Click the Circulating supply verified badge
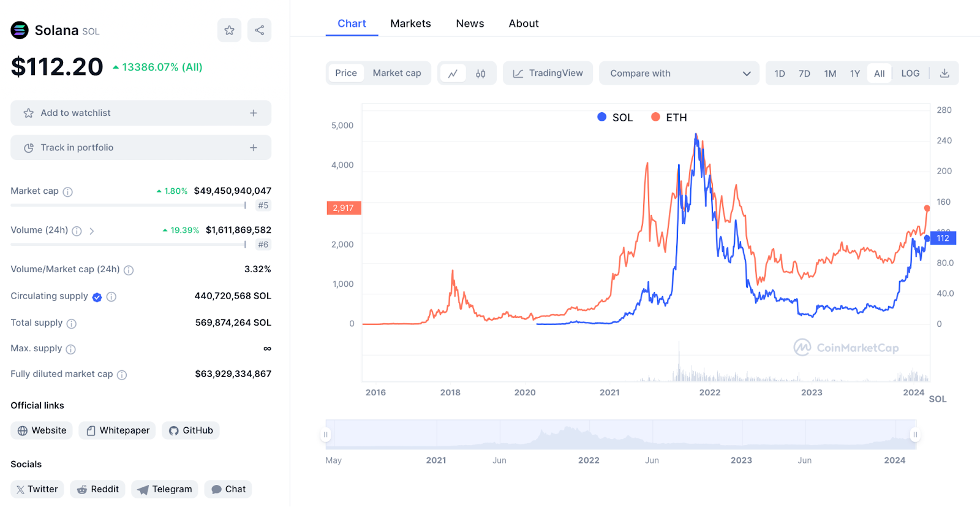 (x=97, y=297)
